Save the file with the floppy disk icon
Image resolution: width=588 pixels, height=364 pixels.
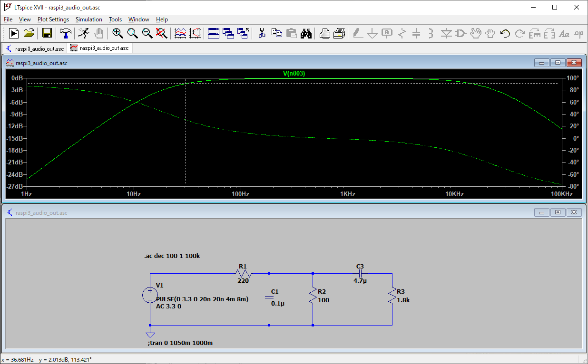(47, 33)
